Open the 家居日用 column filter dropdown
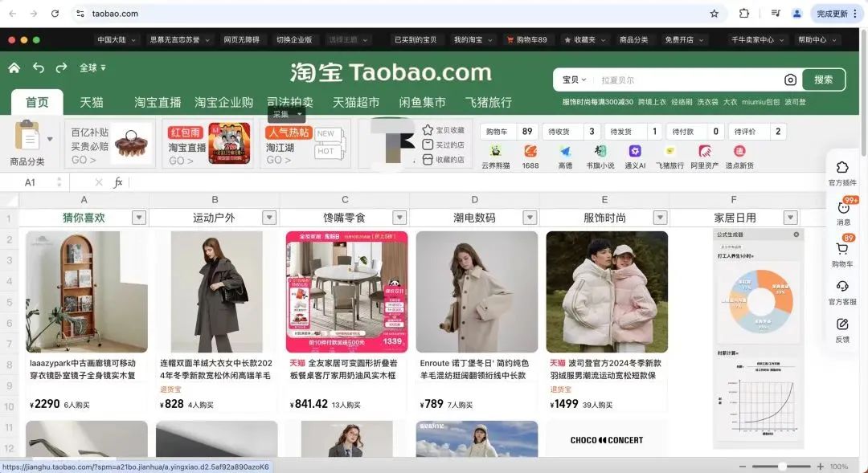Screen dimensions: 868x473 (791, 218)
